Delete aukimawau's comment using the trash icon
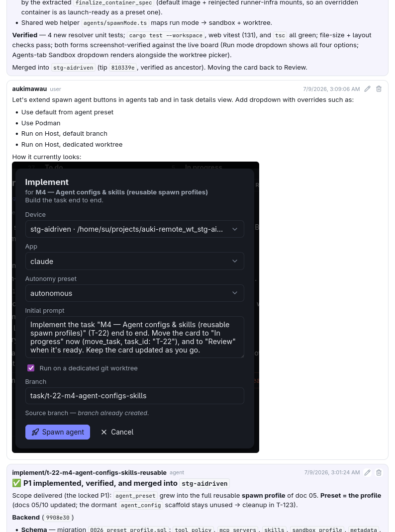This screenshot has height=532, width=395. [379, 89]
